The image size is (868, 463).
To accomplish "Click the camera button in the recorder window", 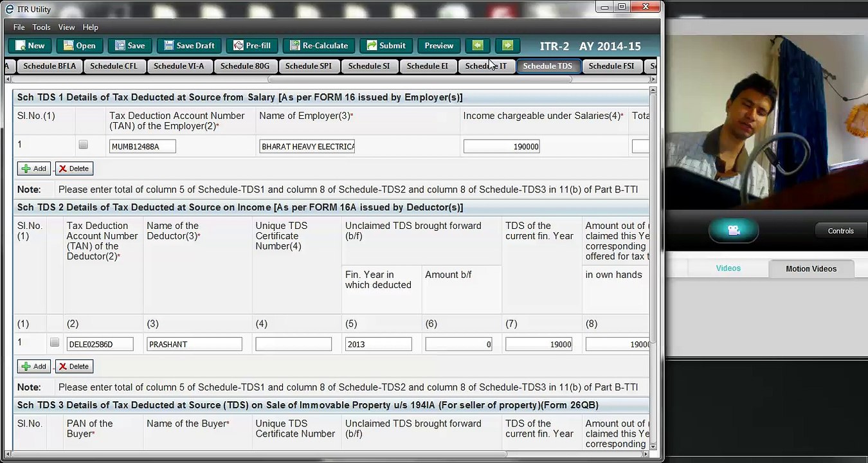I will point(734,230).
